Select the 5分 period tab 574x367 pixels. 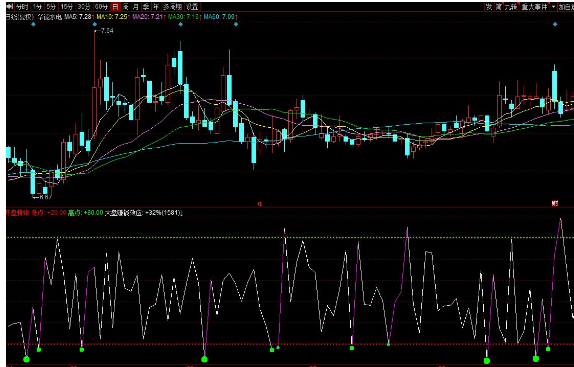click(51, 7)
